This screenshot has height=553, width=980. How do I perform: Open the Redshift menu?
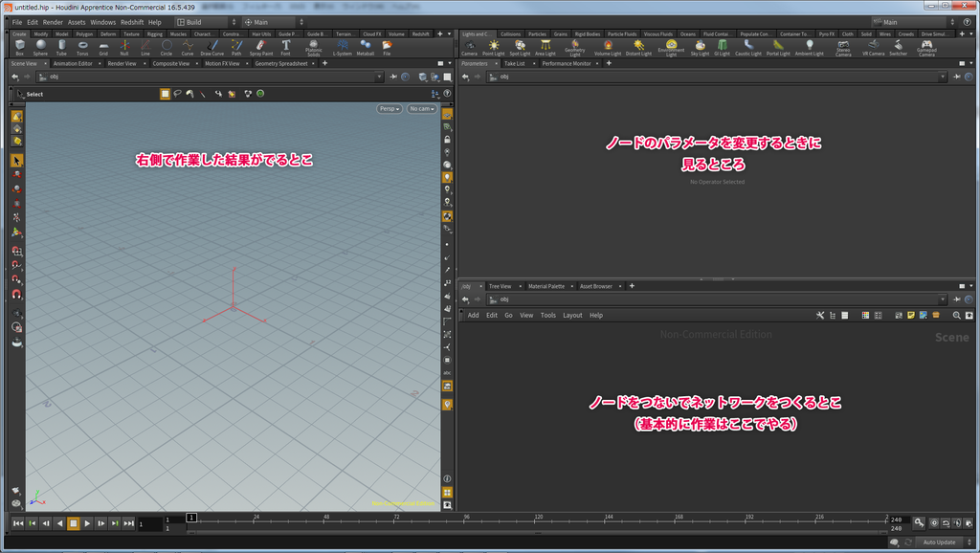(132, 22)
